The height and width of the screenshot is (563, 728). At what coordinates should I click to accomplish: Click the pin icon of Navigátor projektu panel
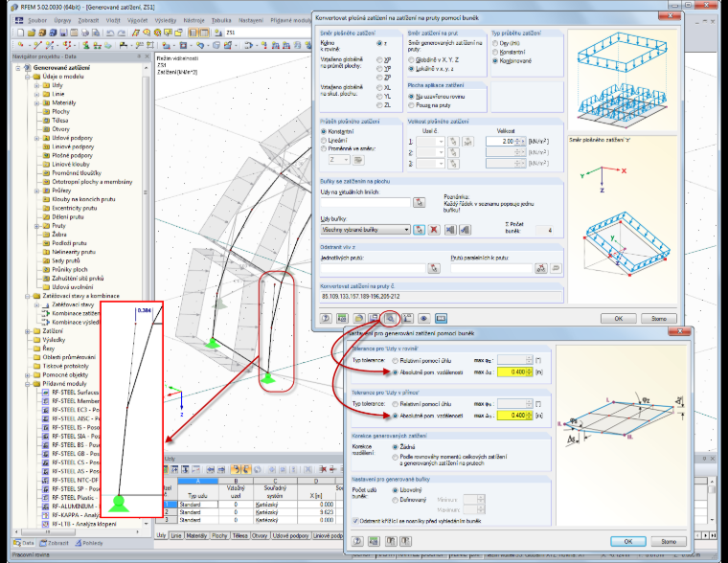(139, 56)
